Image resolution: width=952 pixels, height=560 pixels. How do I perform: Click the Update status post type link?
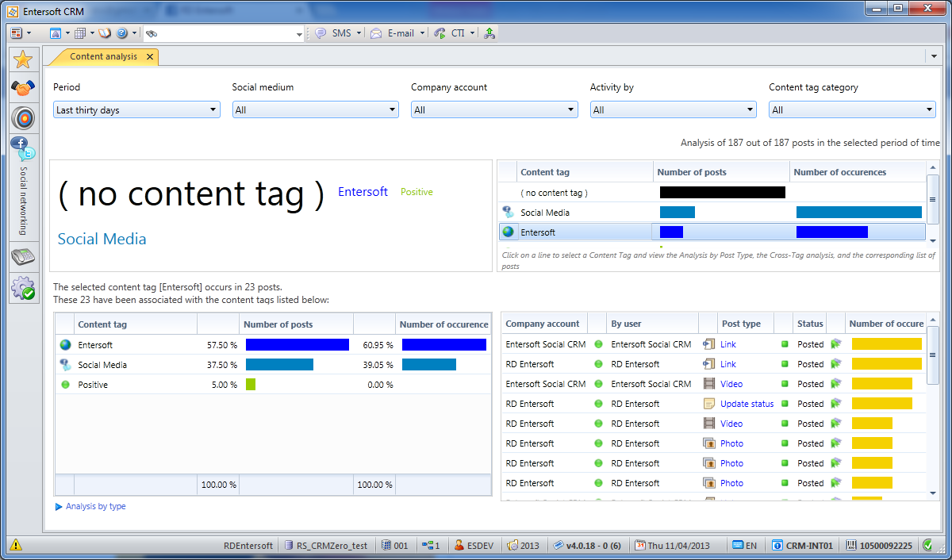(x=747, y=404)
